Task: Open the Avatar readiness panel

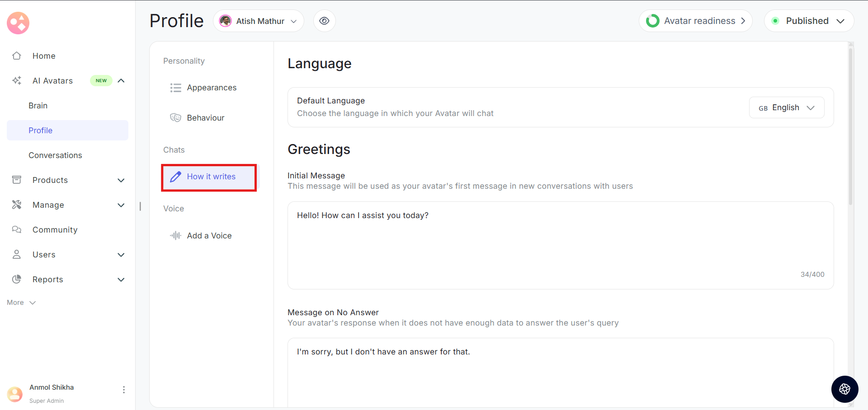Action: (695, 21)
